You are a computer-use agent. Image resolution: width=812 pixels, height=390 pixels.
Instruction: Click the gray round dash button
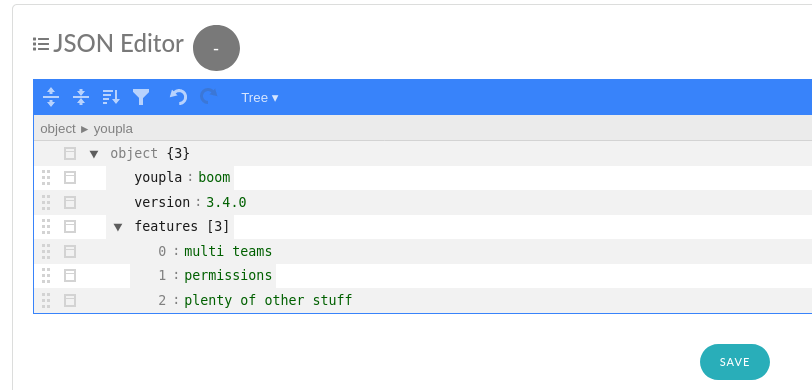pos(216,48)
